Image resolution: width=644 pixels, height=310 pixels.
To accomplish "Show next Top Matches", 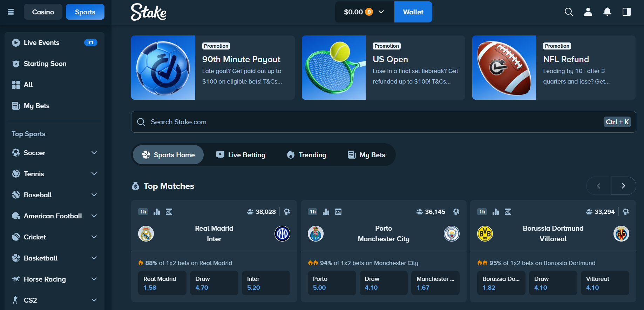I will 623,186.
